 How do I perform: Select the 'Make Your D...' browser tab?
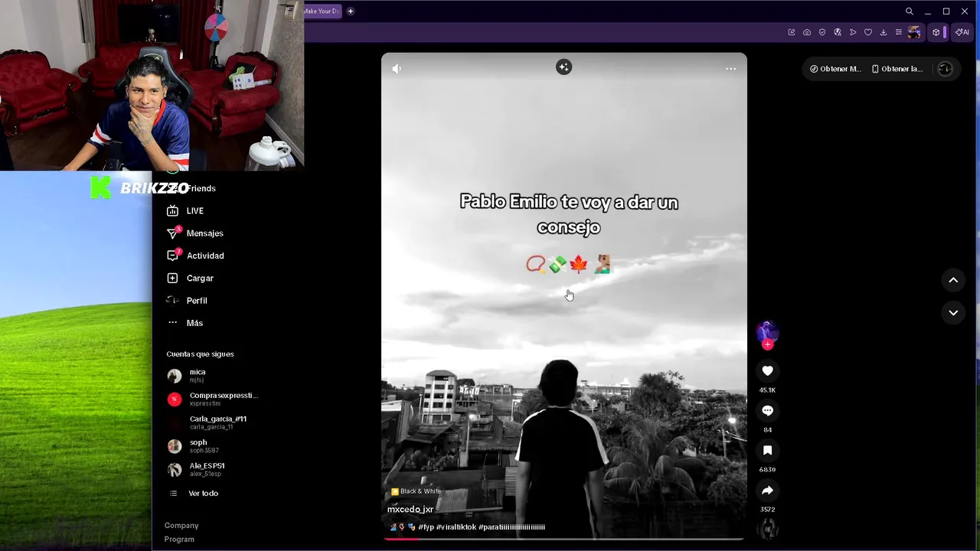click(322, 11)
